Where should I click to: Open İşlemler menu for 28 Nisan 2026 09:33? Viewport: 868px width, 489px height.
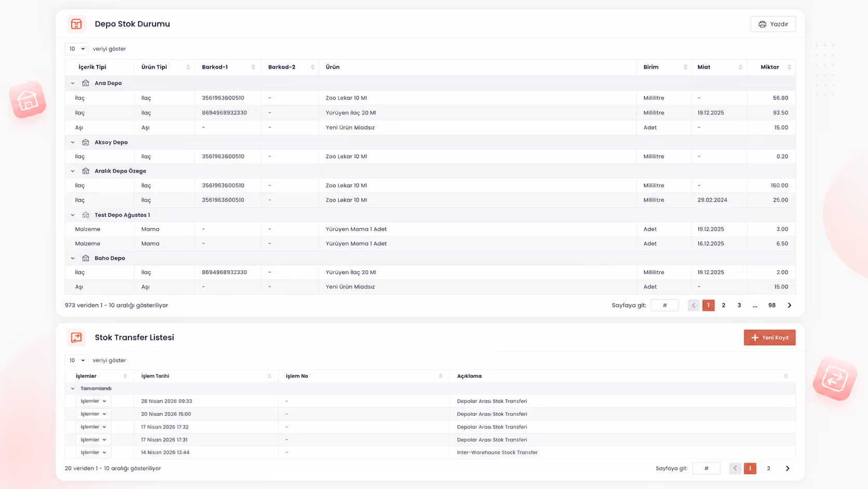pos(93,401)
